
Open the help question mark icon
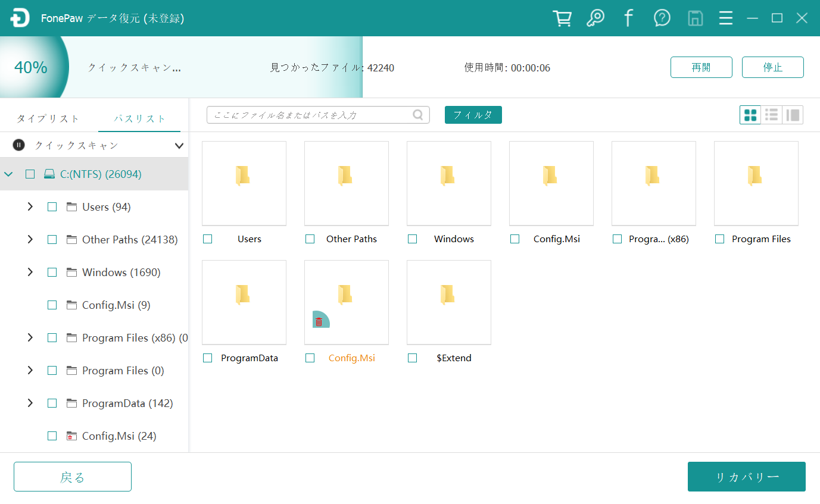(662, 18)
